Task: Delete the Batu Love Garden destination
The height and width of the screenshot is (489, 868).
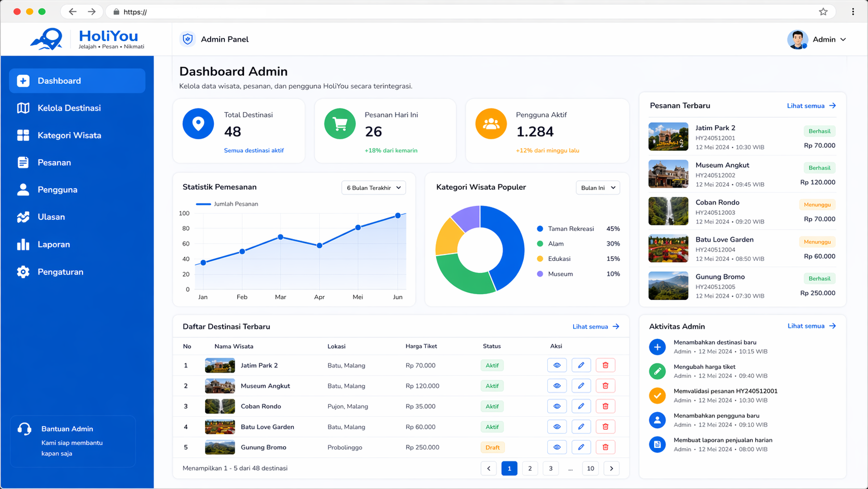Action: click(605, 427)
